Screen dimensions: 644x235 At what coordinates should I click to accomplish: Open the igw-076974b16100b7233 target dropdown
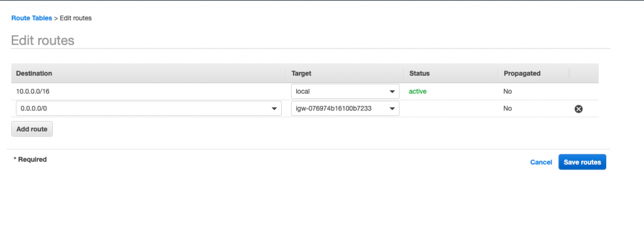click(345, 108)
